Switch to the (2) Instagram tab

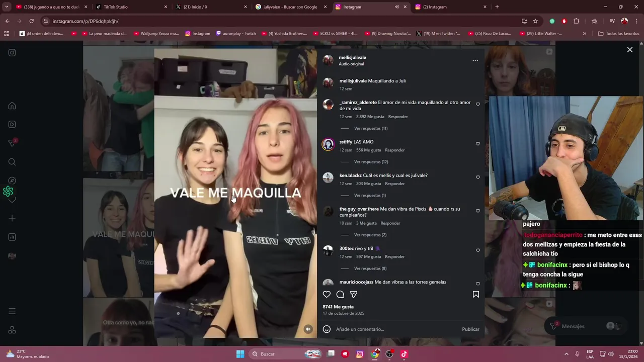point(450,7)
